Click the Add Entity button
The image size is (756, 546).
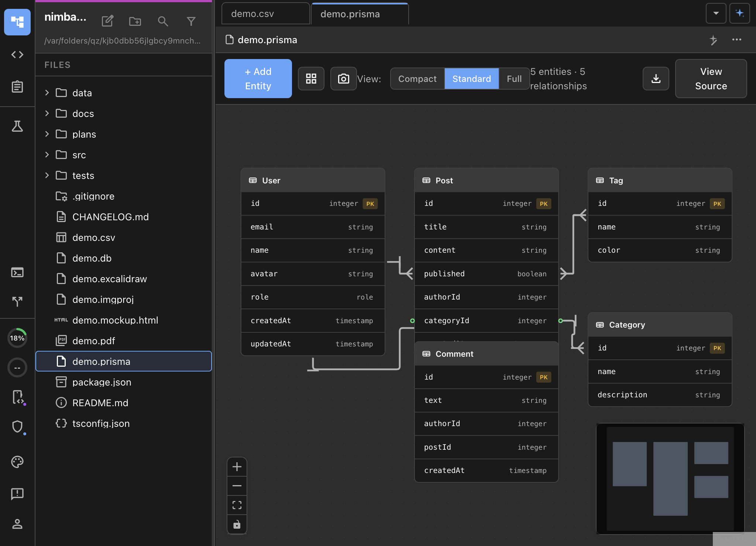(x=258, y=79)
